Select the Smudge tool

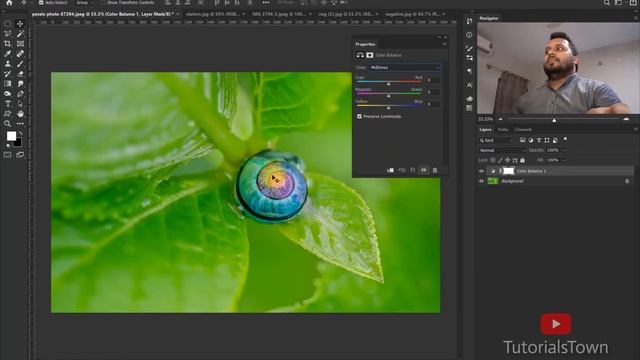point(20,84)
